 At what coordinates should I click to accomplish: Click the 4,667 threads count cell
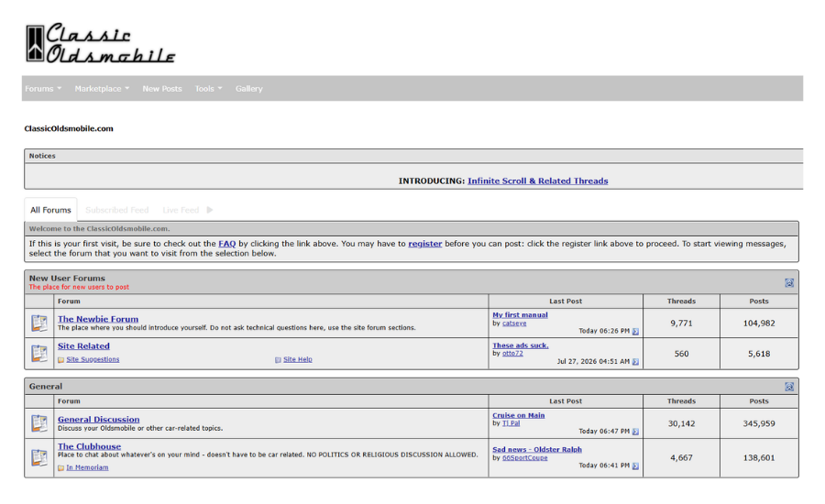click(681, 457)
